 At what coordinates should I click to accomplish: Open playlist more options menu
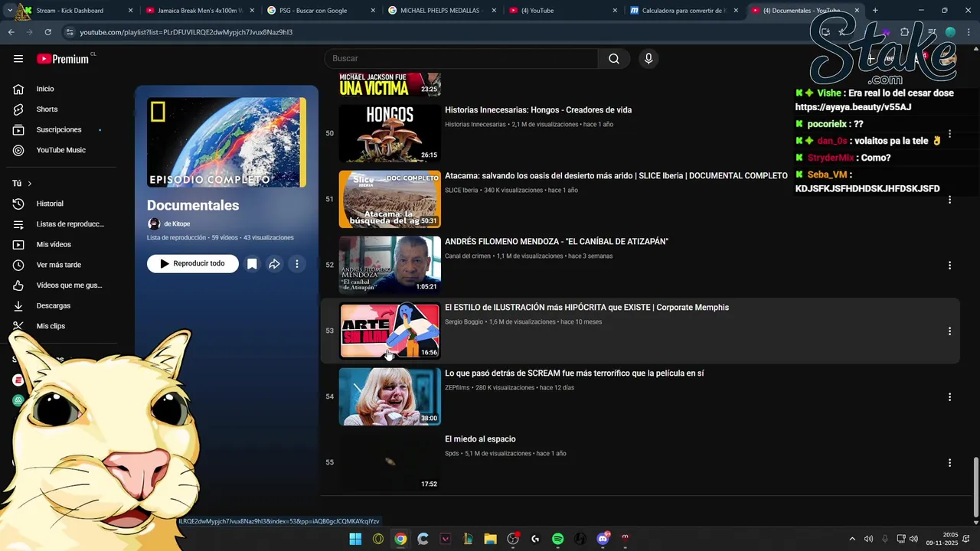(297, 264)
